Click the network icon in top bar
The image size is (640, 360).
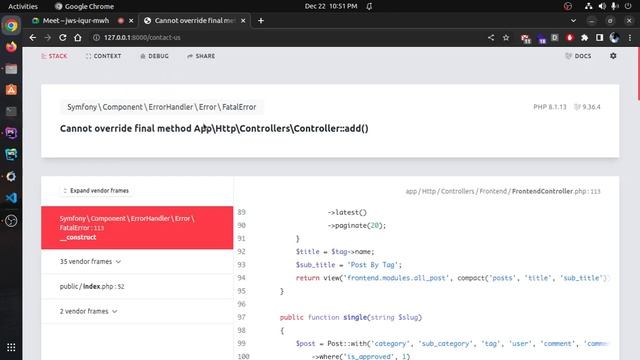pyautogui.click(x=588, y=6)
